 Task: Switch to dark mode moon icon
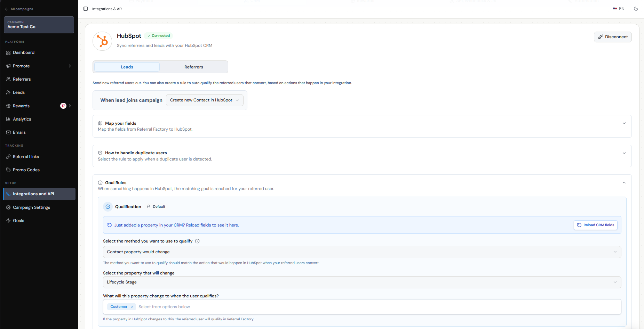636,9
